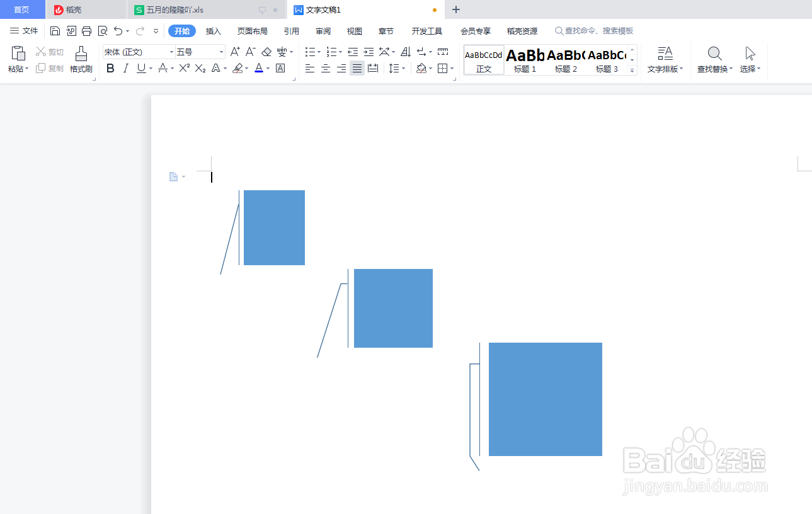Decrease paragraph indent
The height and width of the screenshot is (514, 812).
[x=353, y=52]
